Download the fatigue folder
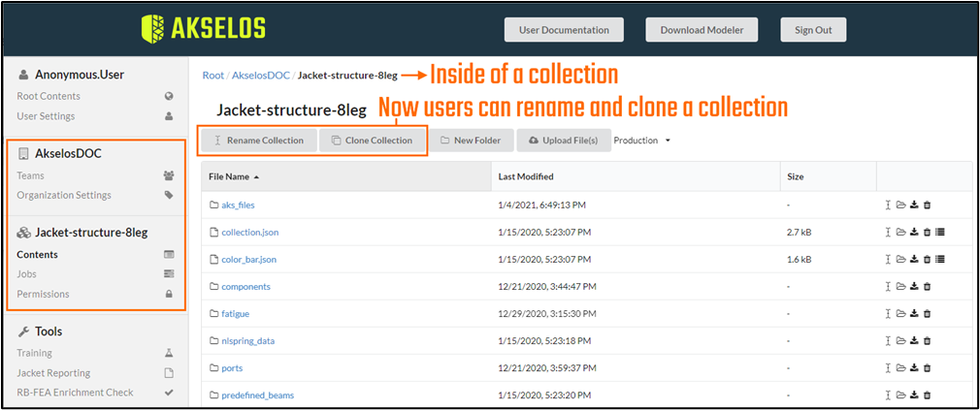The image size is (980, 410). click(914, 313)
